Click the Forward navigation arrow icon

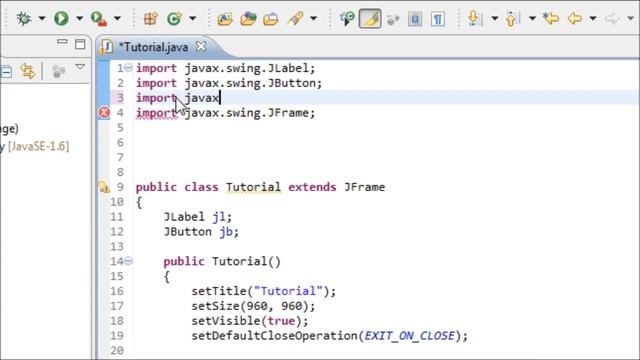click(x=612, y=18)
